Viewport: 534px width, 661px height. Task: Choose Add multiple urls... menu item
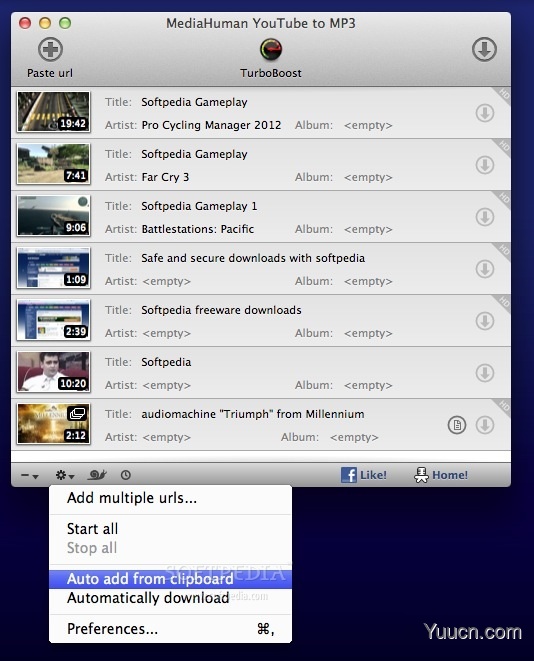(x=170, y=498)
